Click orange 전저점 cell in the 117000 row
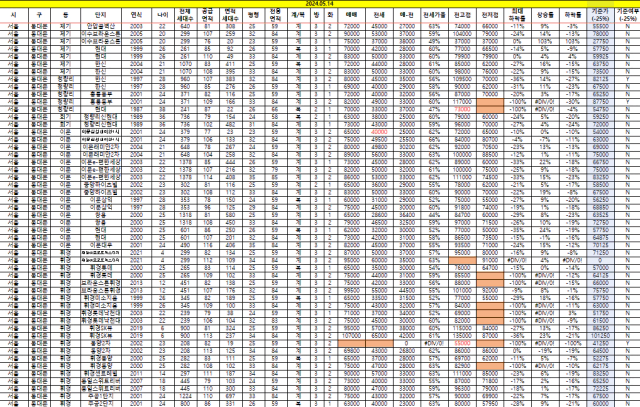The height and width of the screenshot is (407, 640). point(490,102)
